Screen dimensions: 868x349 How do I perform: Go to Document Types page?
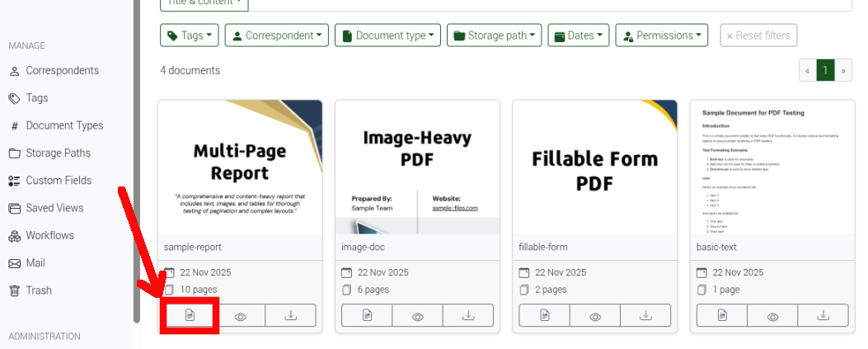(x=56, y=125)
